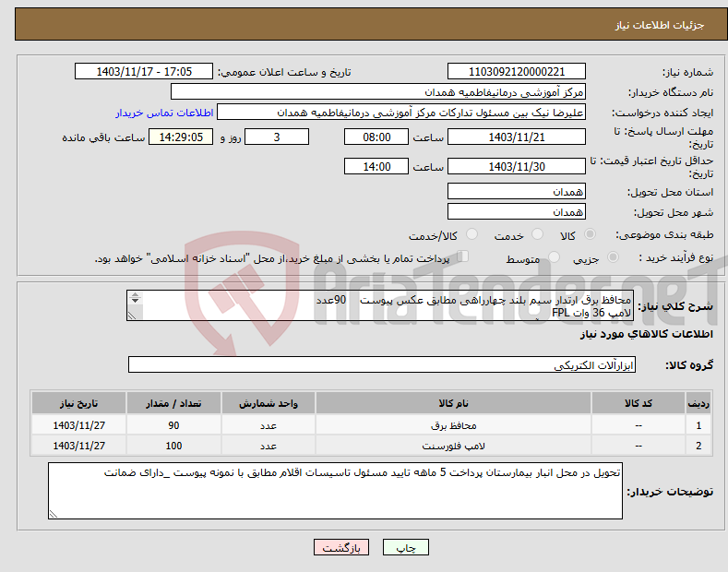Screen dimensions: 728x572
Task: Click the شماره نیاز field 1103092120000221
Action: click(x=517, y=72)
